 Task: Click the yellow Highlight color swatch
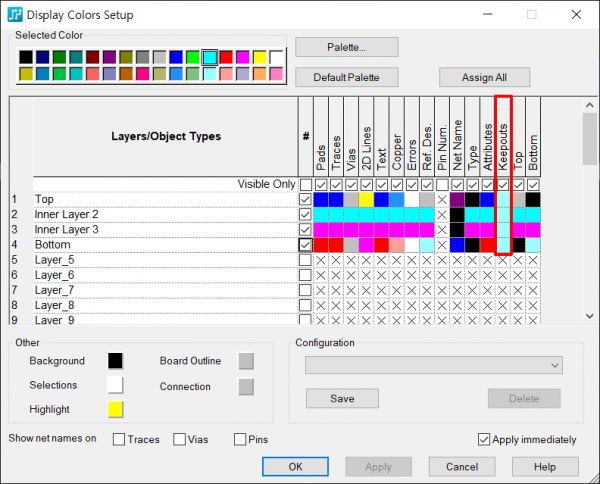(x=116, y=409)
